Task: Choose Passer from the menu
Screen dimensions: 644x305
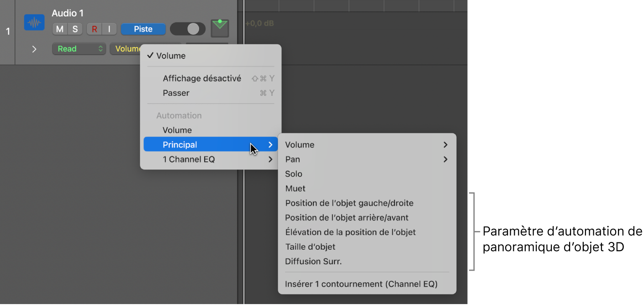Action: click(176, 93)
